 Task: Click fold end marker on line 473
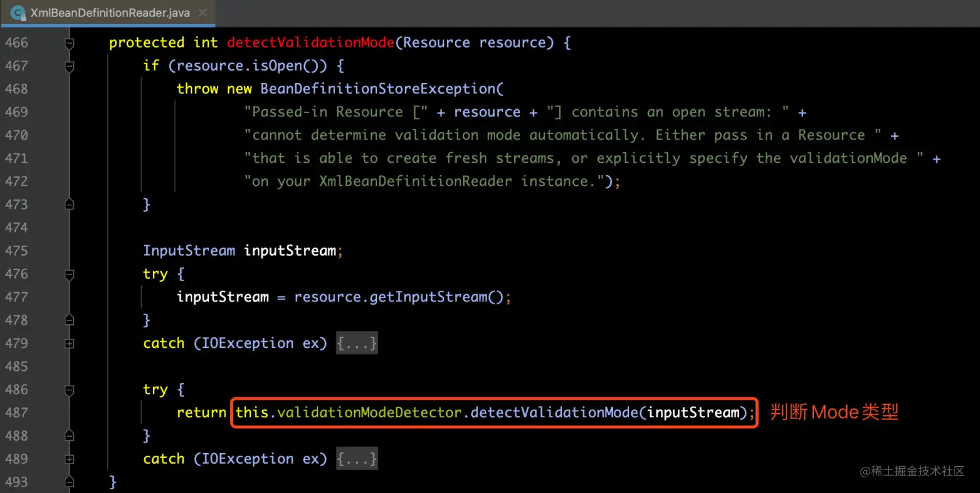[69, 205]
